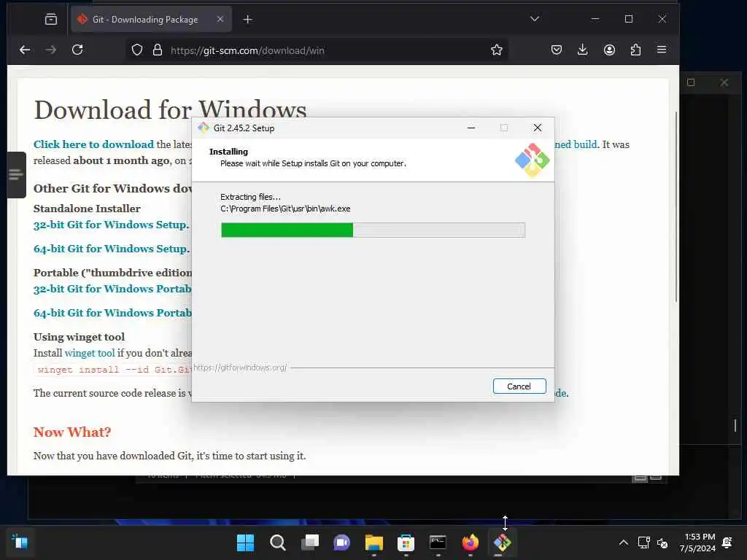Open the extensions puzzle icon
This screenshot has height=560, width=747.
pyautogui.click(x=635, y=50)
